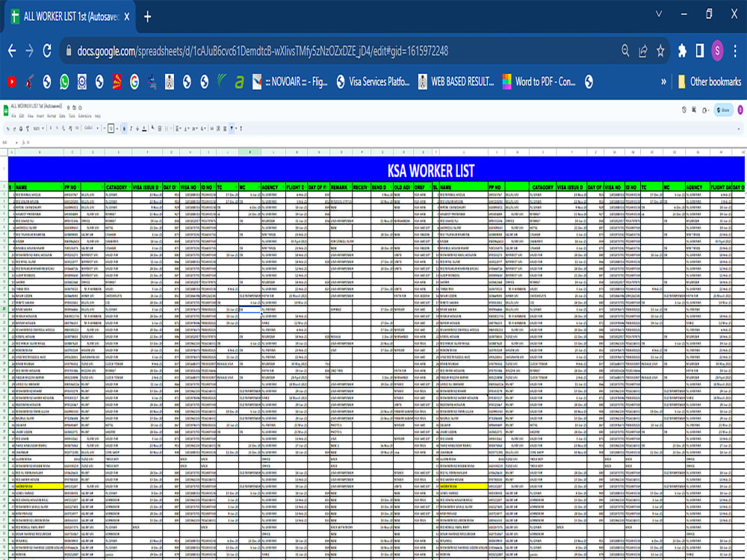747x560 pixels.
Task: Open the Format menu in Sheets
Action: (52, 116)
